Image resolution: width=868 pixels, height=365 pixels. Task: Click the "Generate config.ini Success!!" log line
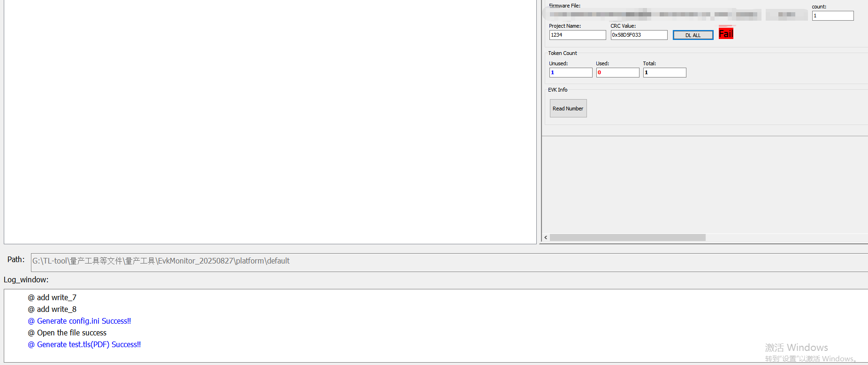80,321
